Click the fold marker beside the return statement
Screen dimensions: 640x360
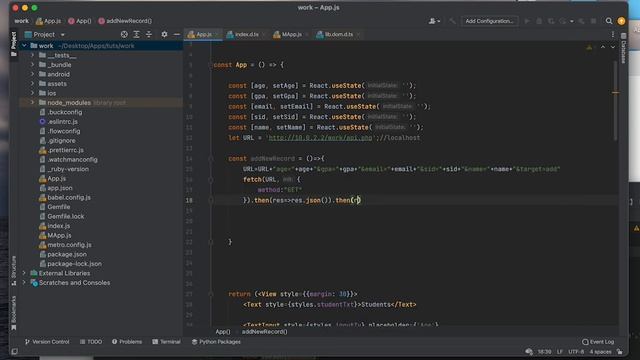click(x=211, y=294)
